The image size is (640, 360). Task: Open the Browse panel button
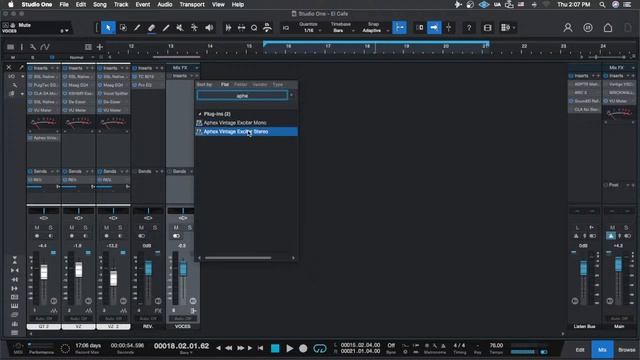(627, 350)
